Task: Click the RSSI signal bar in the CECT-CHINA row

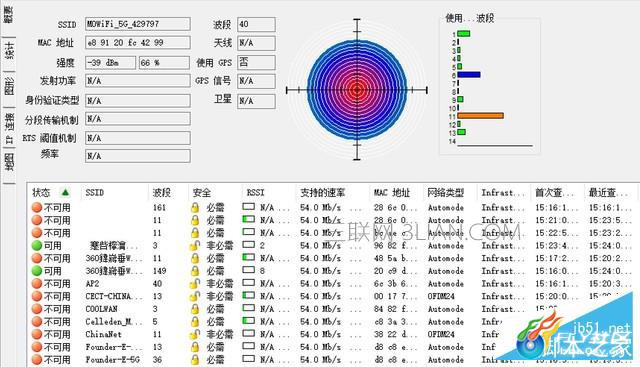Action: (x=248, y=296)
